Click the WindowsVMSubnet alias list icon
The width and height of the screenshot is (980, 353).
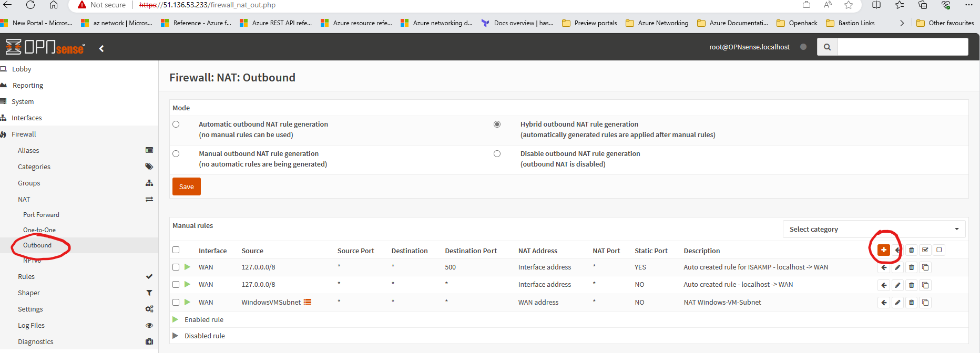308,302
